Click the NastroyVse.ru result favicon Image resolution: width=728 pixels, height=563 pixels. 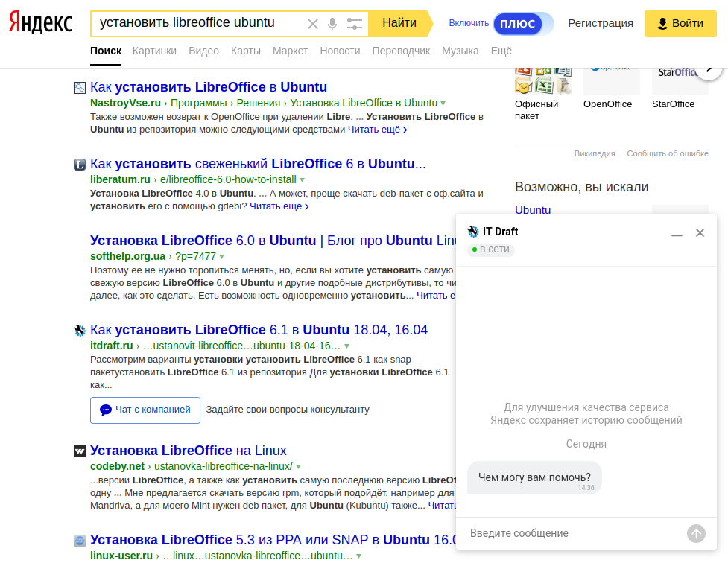pos(80,87)
